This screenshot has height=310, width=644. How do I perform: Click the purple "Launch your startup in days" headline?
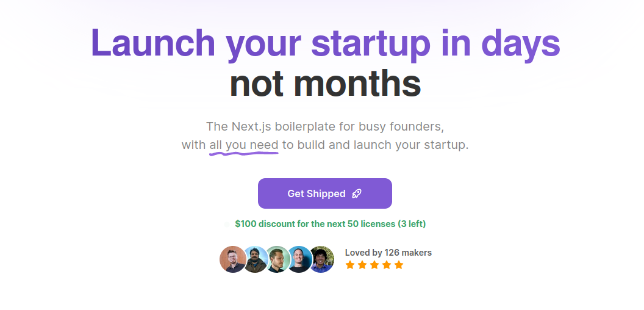[325, 44]
